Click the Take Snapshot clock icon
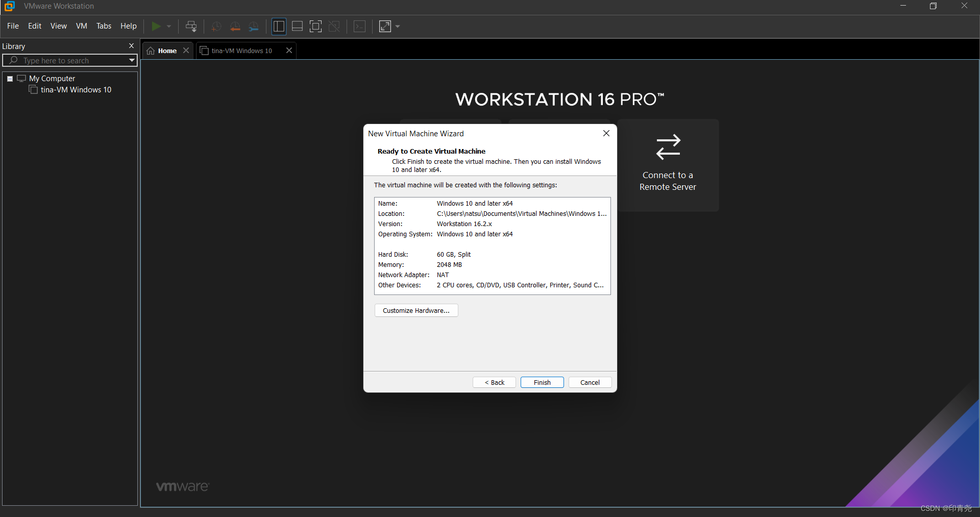Screen dimensions: 980x517 tap(216, 27)
